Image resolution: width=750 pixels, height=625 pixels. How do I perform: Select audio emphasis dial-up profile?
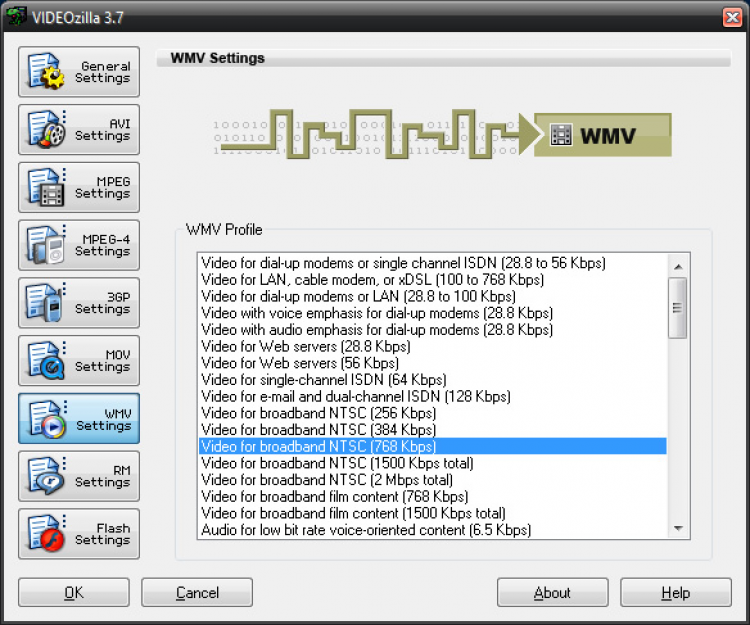432,330
